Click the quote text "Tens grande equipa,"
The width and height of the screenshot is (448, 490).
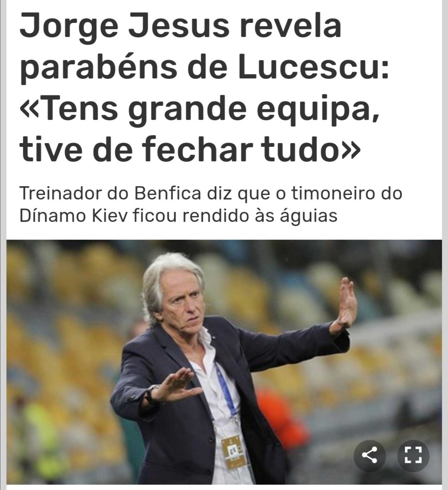pyautogui.click(x=200, y=110)
